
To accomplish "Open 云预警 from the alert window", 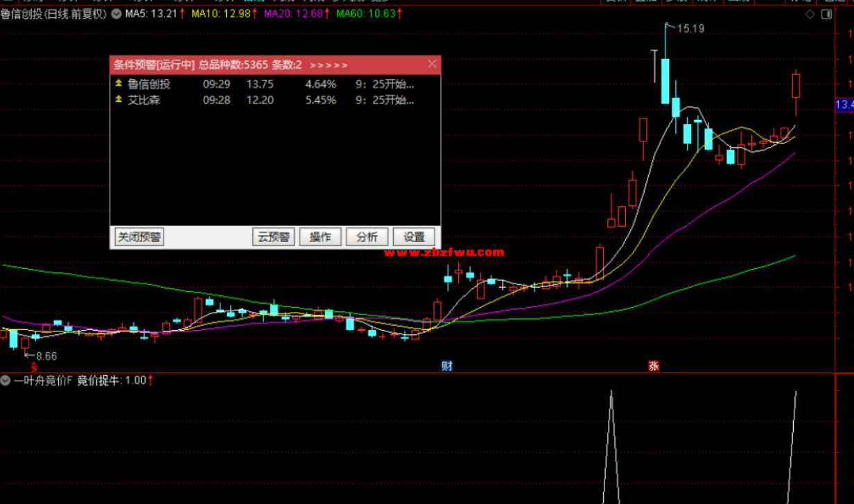I will [x=274, y=237].
